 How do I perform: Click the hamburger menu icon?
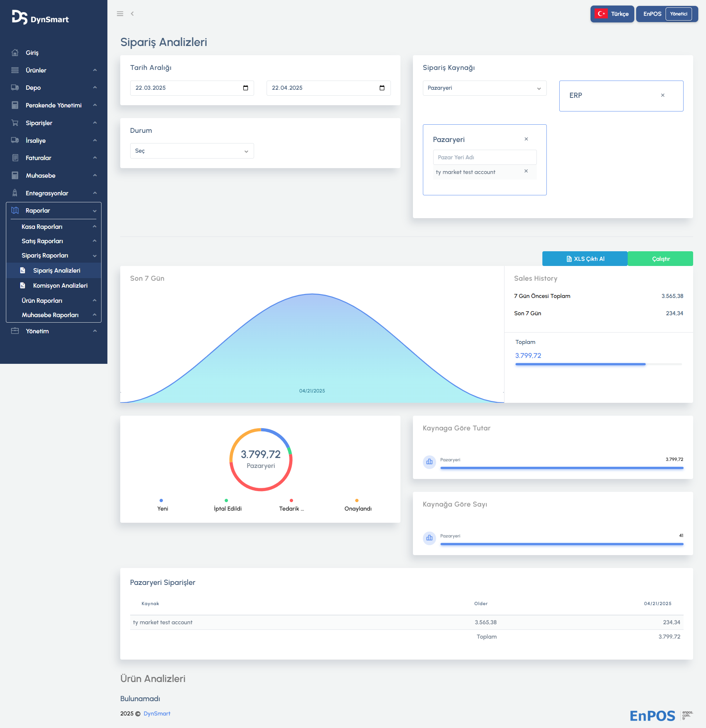[x=120, y=14]
